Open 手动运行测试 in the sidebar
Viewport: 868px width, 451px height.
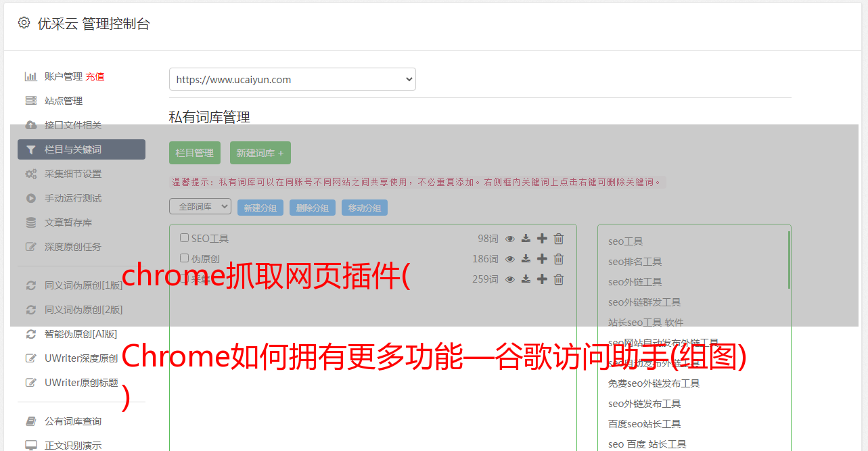[x=73, y=198]
